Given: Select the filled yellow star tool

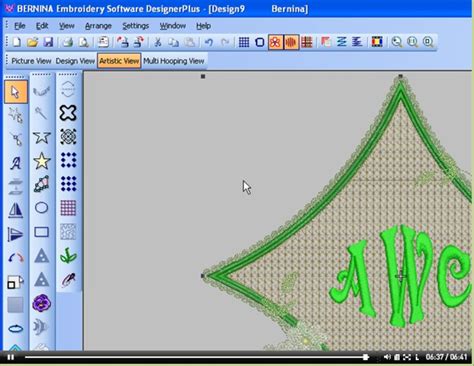Looking at the screenshot, I should [x=41, y=161].
